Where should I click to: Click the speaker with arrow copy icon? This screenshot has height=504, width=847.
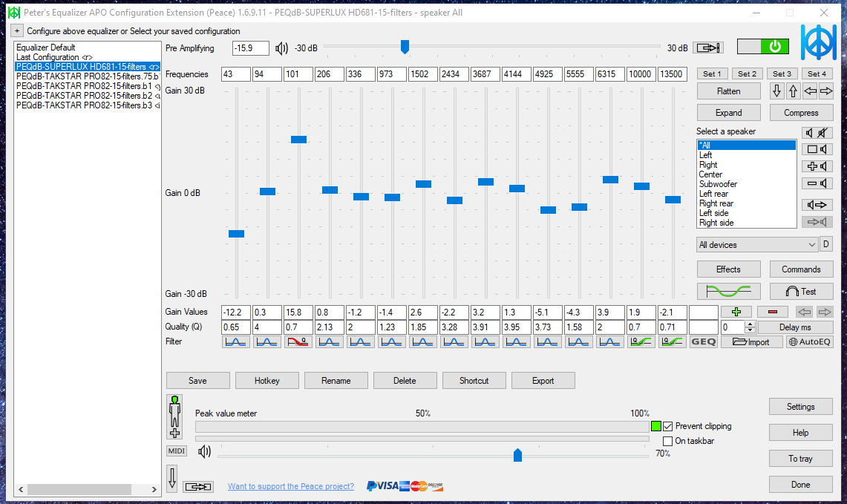point(817,205)
